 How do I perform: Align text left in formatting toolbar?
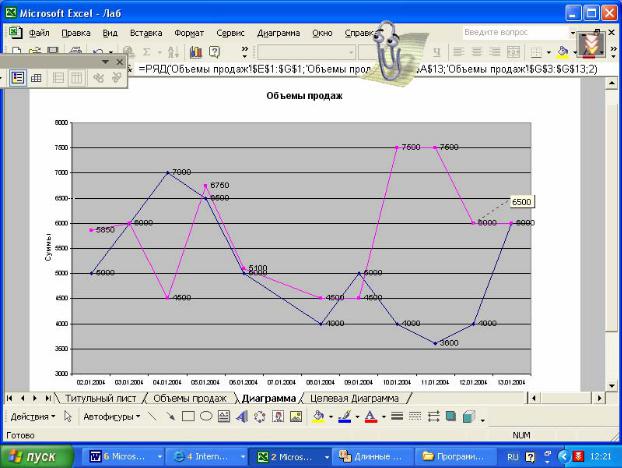click(459, 52)
